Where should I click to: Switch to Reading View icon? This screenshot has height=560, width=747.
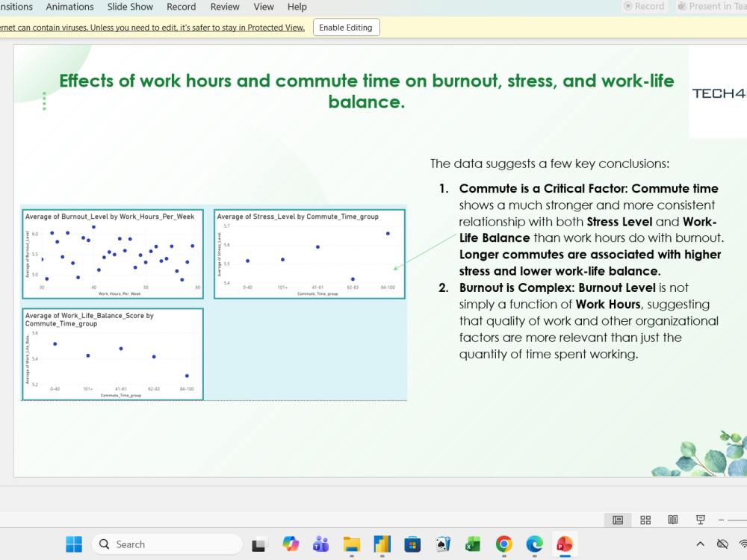(x=673, y=520)
